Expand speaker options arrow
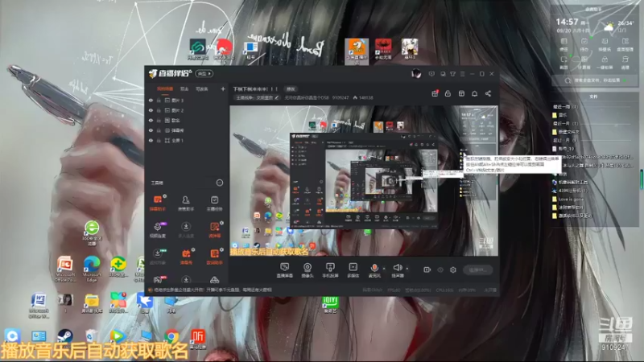The height and width of the screenshot is (362, 644). click(x=407, y=269)
